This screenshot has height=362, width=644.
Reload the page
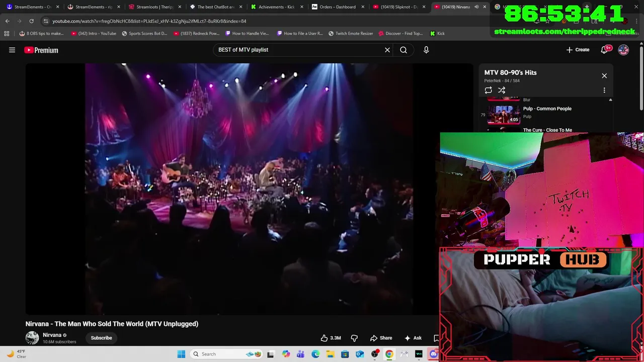pos(31,21)
